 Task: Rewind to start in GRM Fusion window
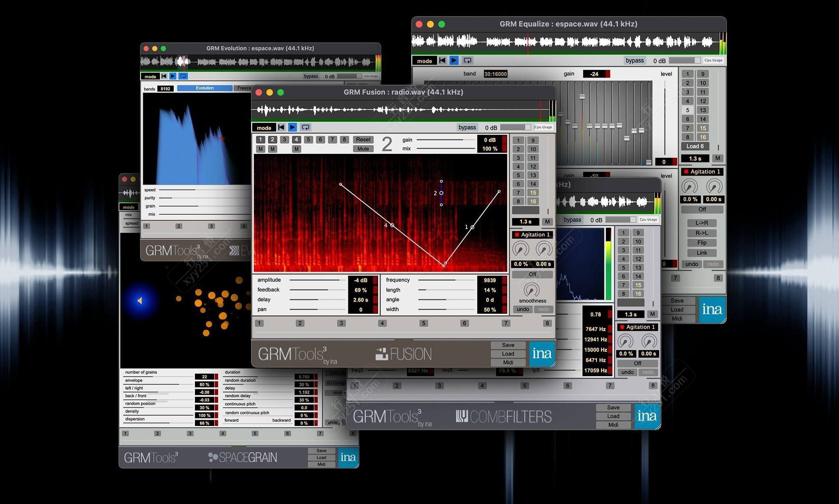pos(281,127)
